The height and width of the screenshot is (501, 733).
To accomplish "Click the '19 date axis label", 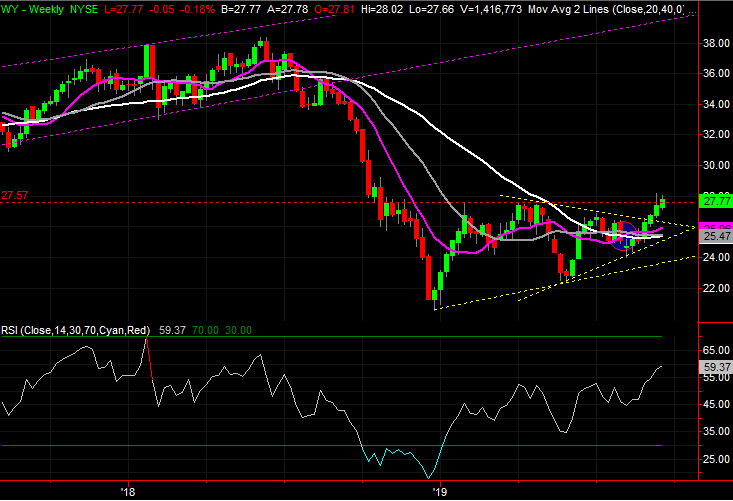I will pos(439,492).
